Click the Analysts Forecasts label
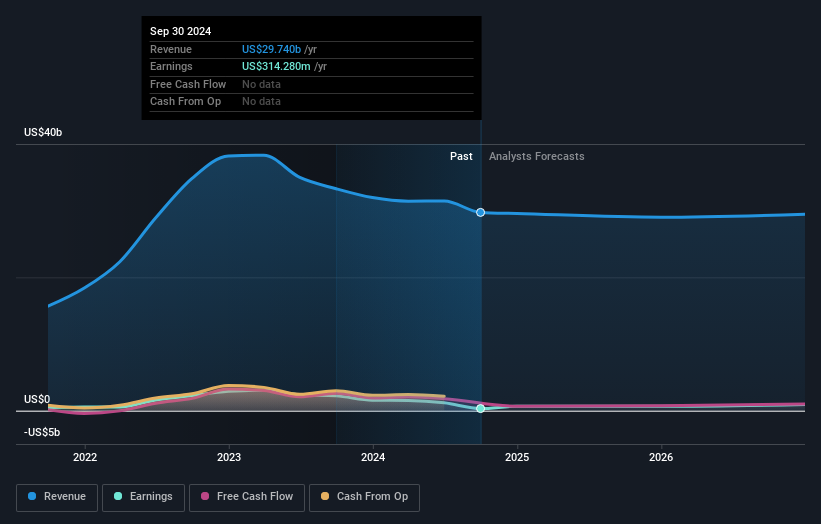821x524 pixels. point(537,157)
